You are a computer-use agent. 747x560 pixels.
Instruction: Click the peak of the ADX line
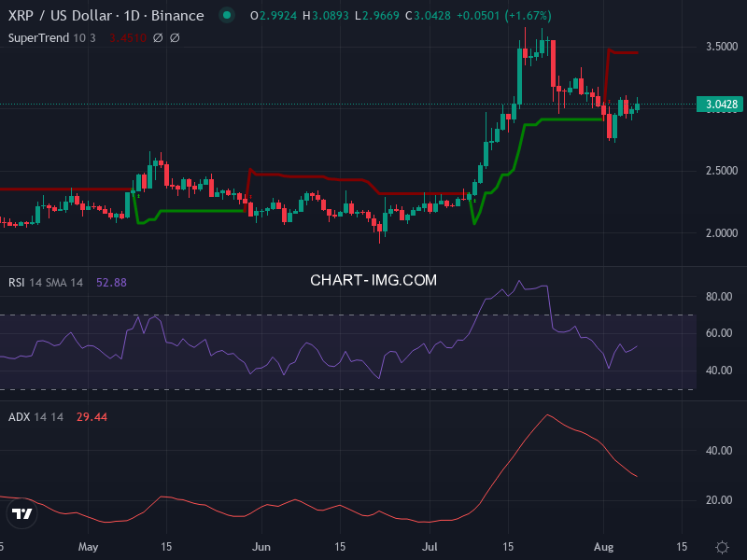pos(548,415)
